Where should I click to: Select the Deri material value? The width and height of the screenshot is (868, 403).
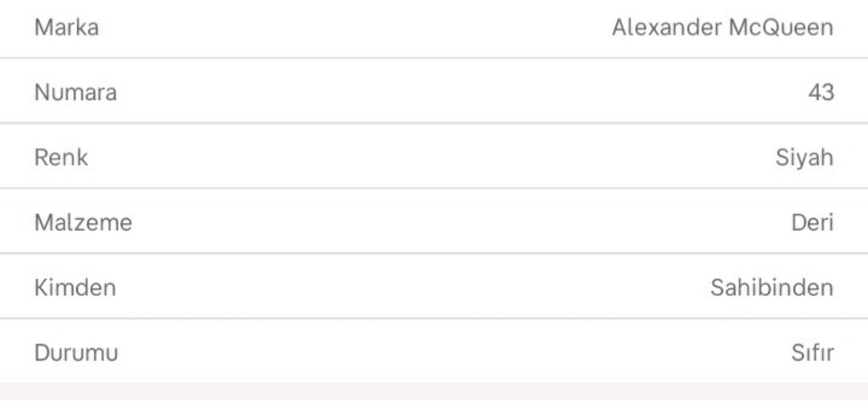pyautogui.click(x=813, y=223)
